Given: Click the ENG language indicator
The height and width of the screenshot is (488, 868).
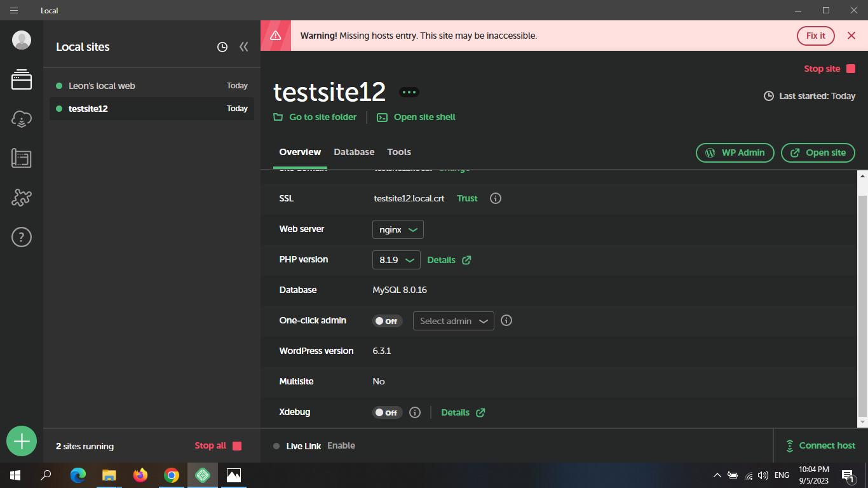Looking at the screenshot, I should pyautogui.click(x=782, y=475).
